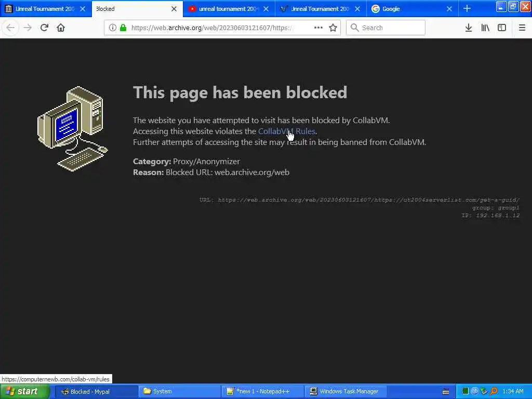This screenshot has height=399, width=532.
Task: Open the downloads arrow icon
Action: pos(469,28)
